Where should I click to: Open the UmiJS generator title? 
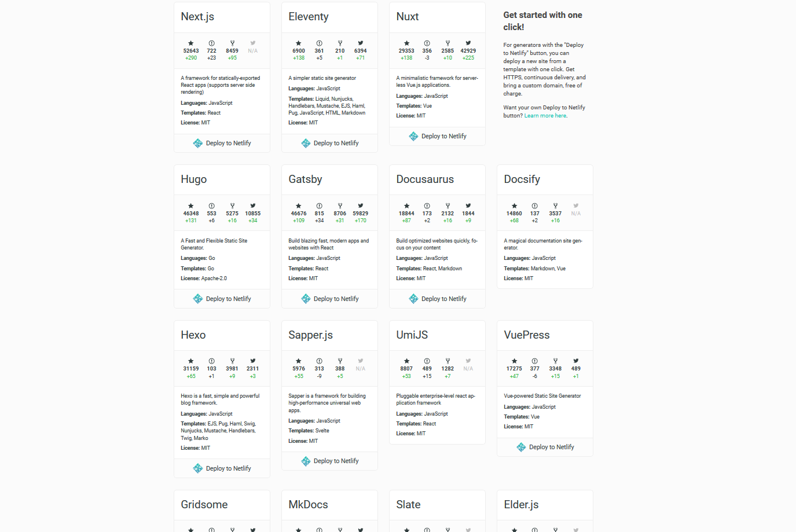point(412,335)
